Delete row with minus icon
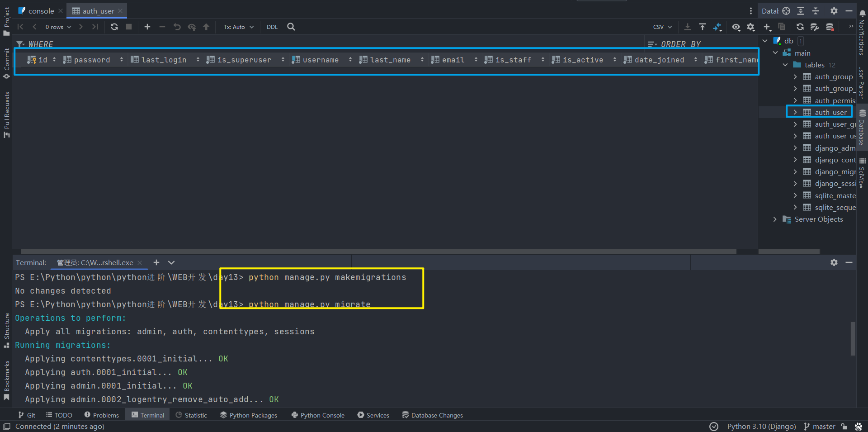The image size is (868, 432). click(162, 27)
